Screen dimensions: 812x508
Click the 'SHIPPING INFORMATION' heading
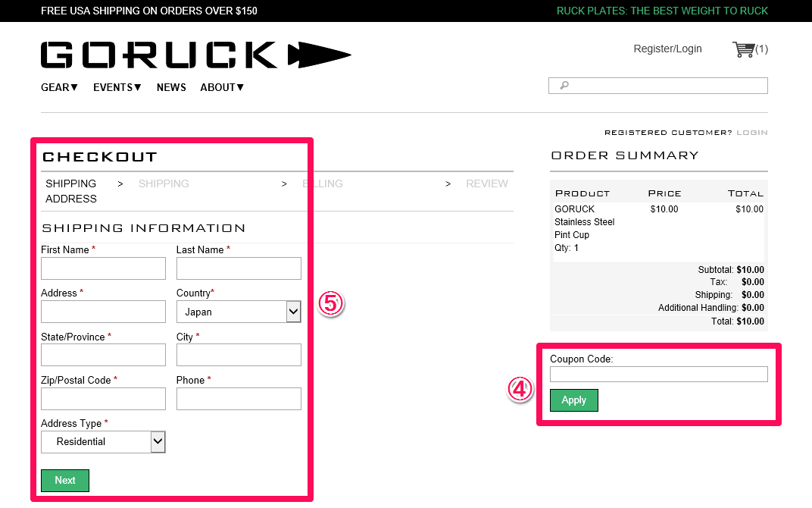pos(143,228)
